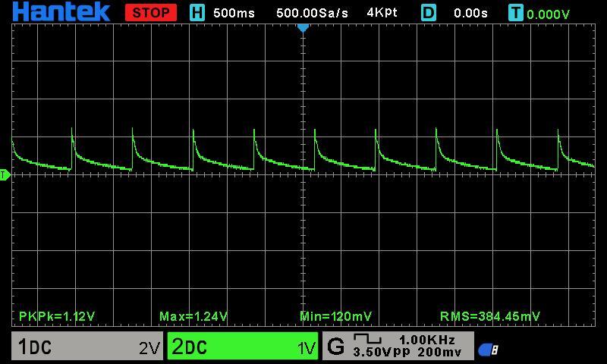Click the 3.50Vpp generator amplitude
The width and height of the screenshot is (607, 364).
(x=382, y=352)
